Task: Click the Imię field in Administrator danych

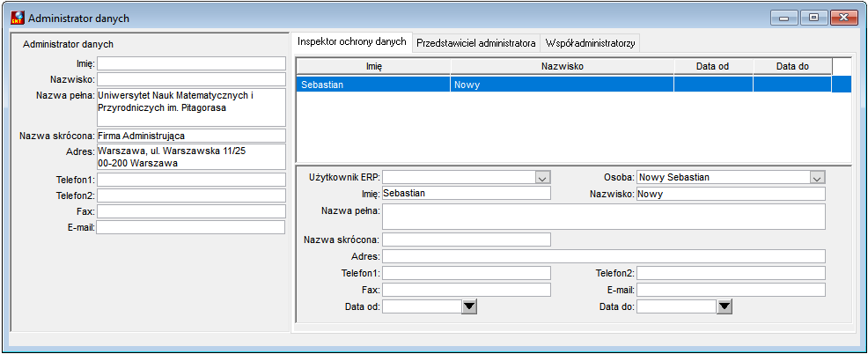Action: (x=192, y=63)
